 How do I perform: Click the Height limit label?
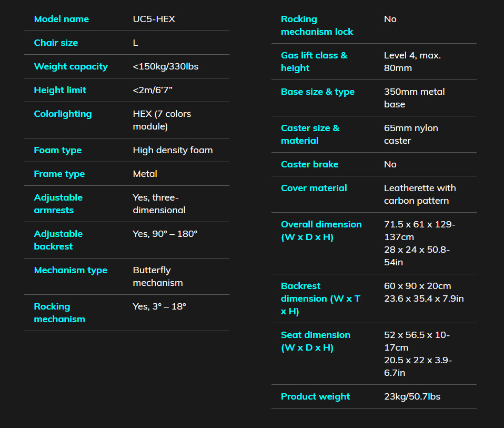pyautogui.click(x=60, y=91)
